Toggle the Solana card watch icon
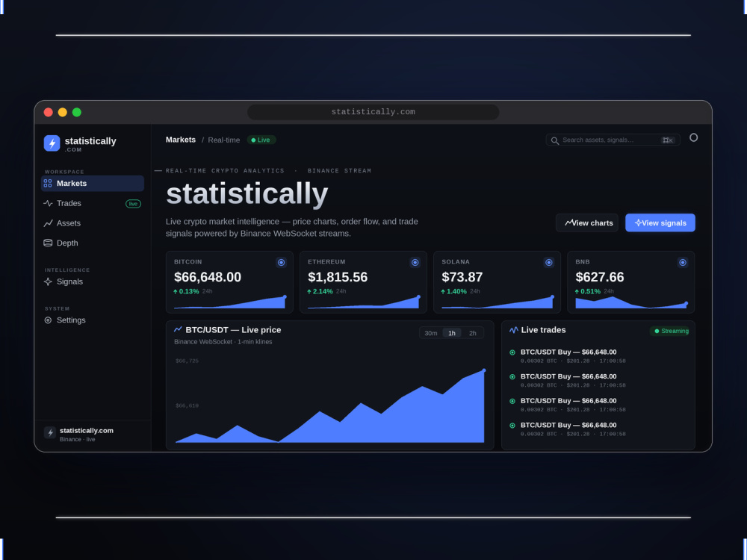The image size is (747, 560). tap(549, 262)
